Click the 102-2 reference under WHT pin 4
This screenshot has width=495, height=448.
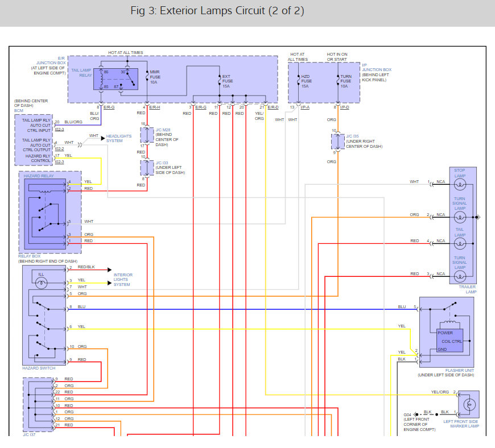pyautogui.click(x=59, y=148)
